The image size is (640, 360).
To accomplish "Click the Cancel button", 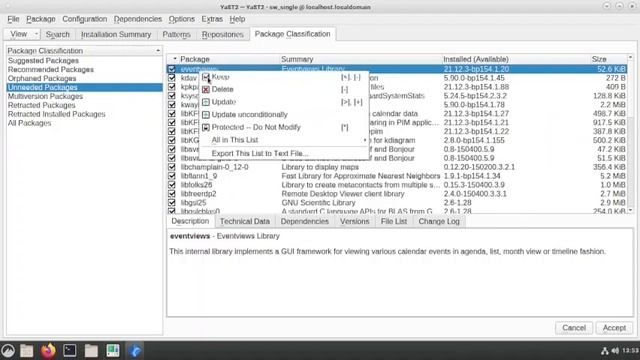I will pos(573,328).
